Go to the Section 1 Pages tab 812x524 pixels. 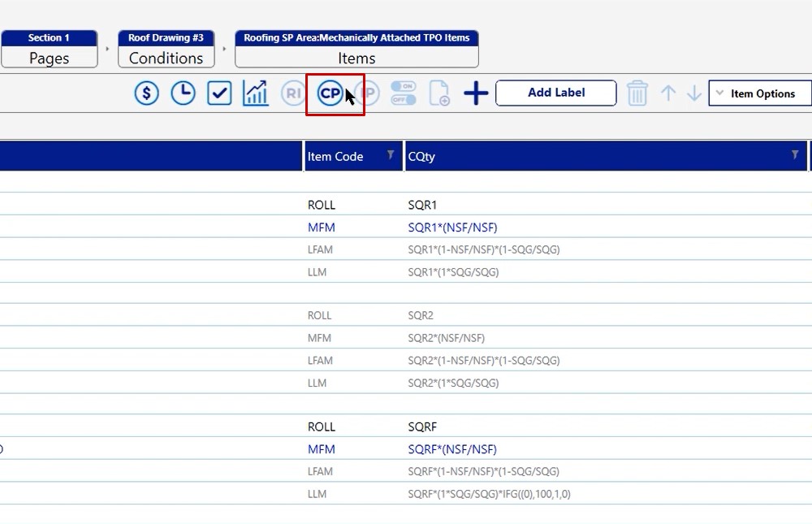(x=49, y=50)
